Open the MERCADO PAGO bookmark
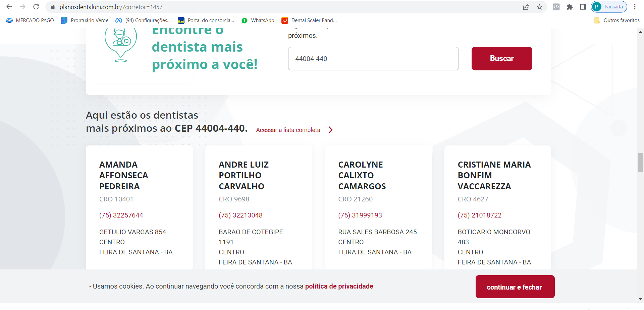 (x=30, y=20)
